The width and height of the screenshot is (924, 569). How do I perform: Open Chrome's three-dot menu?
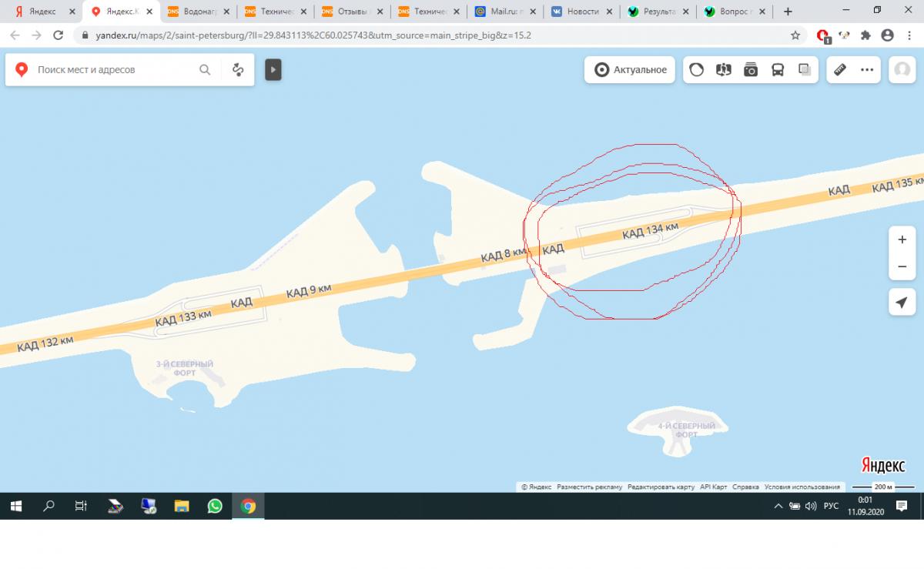909,35
